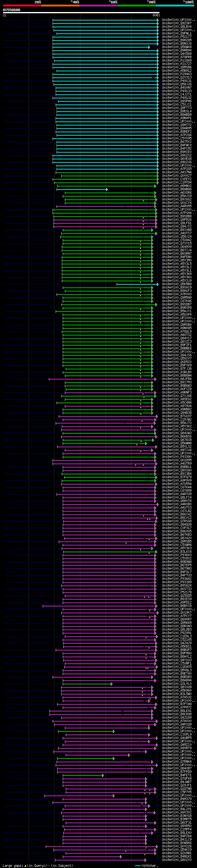
Task: Select hit label UniRef100_C4J2T1
Action: click(x=177, y=95)
